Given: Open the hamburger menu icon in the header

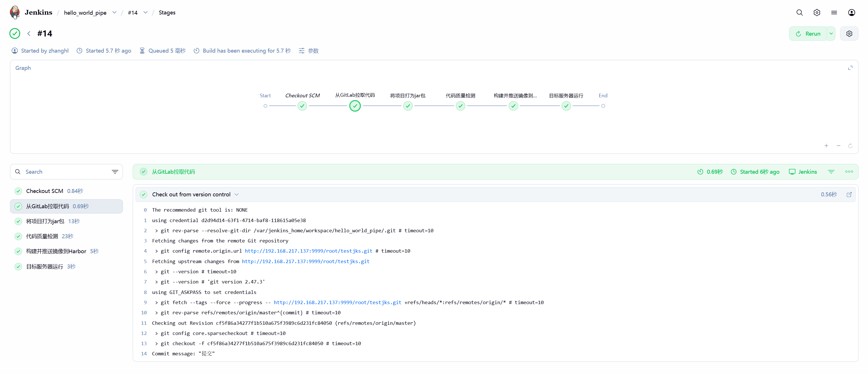Looking at the screenshot, I should pyautogui.click(x=834, y=12).
